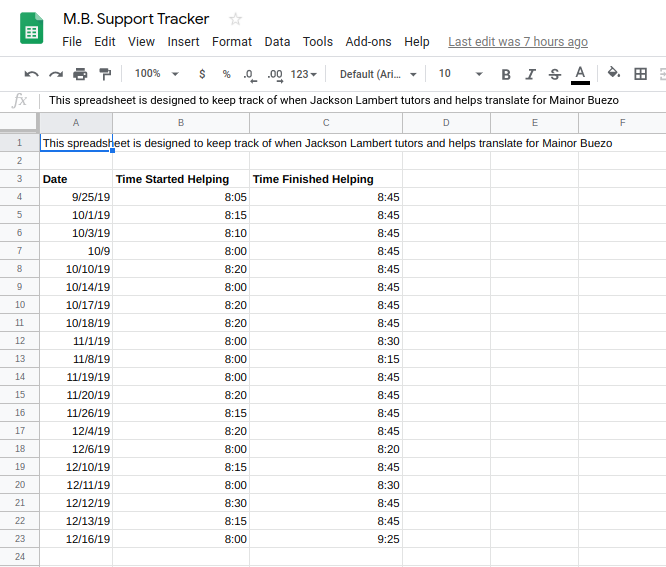Toggle bold formatting

click(x=505, y=75)
